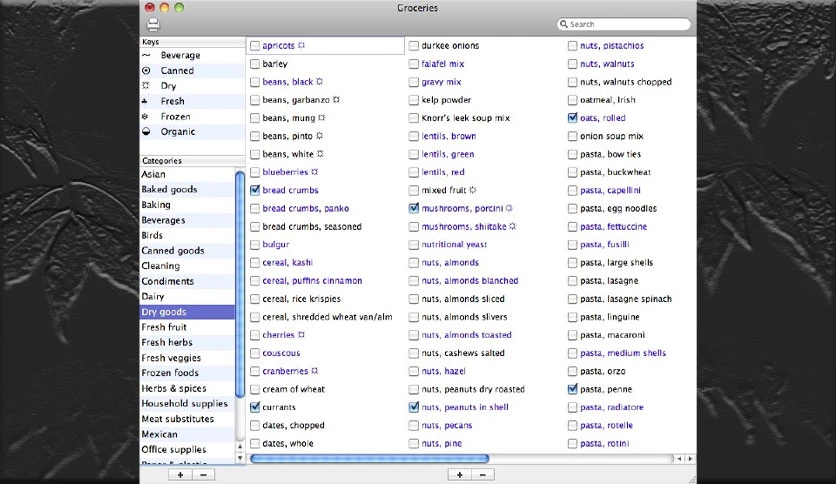
Task: Uncheck nuts, peanuts in shell checkbox
Action: (414, 407)
